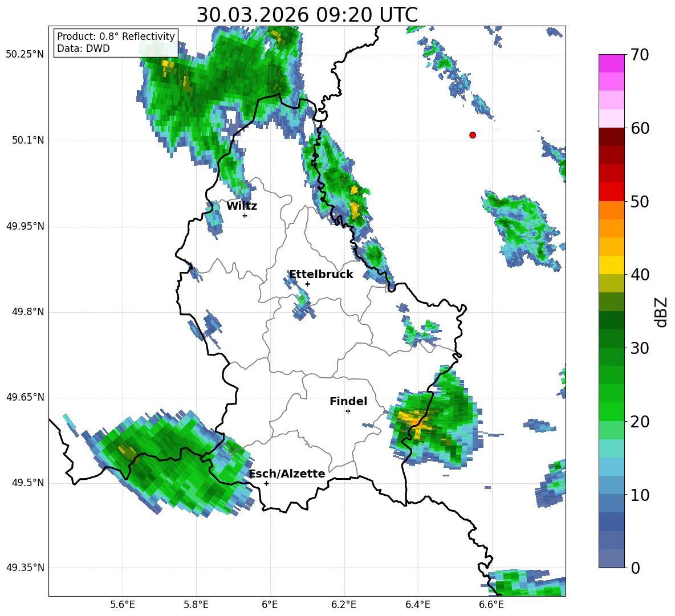Click the magenta top colorbar segment
Screen dimensions: 675x616
click(611, 63)
